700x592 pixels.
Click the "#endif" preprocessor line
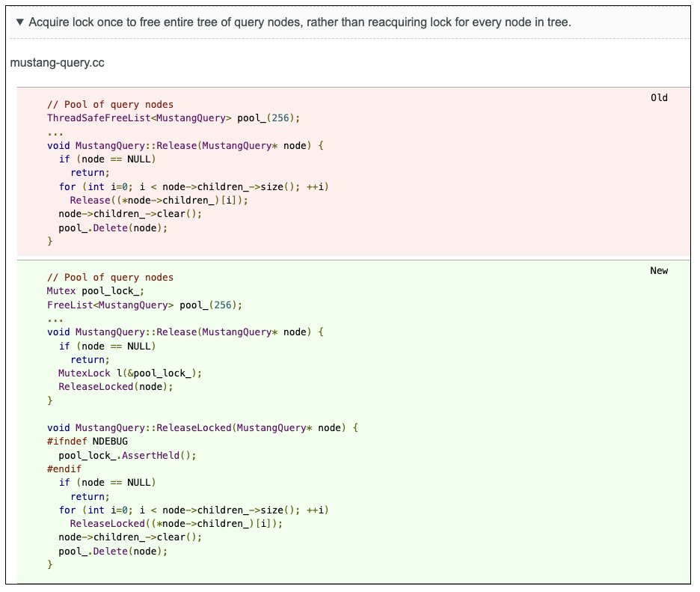pos(64,469)
